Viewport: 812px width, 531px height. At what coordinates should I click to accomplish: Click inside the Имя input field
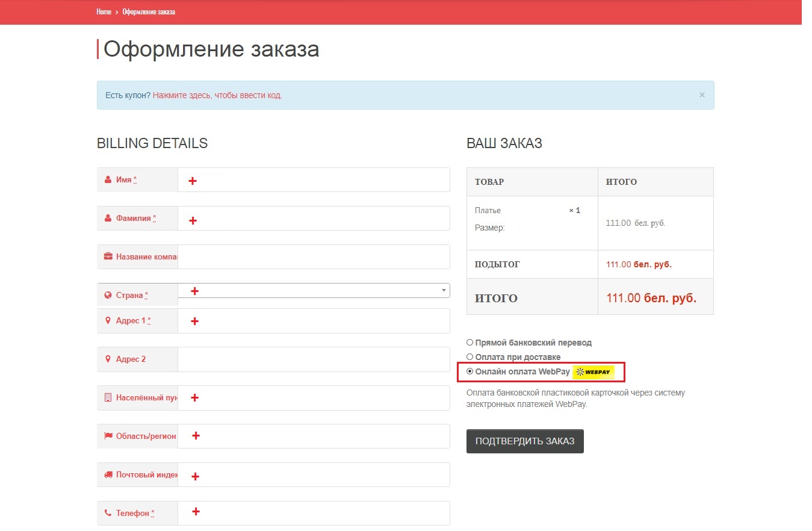click(313, 179)
